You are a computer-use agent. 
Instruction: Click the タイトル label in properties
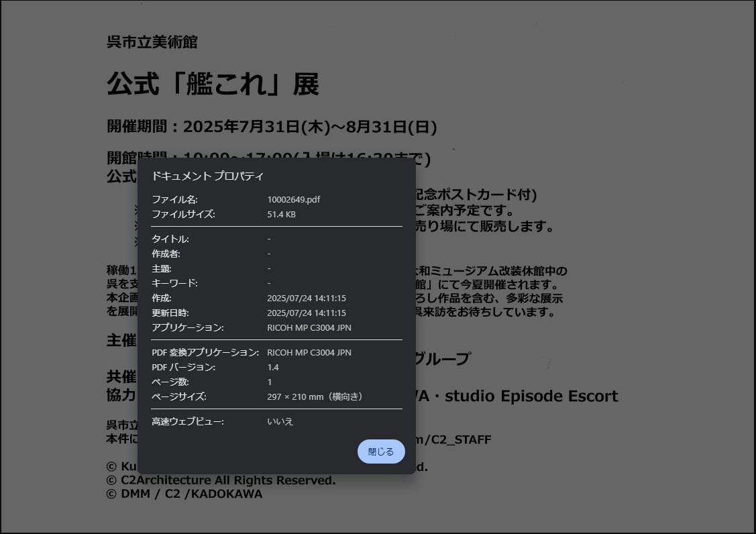pos(170,239)
